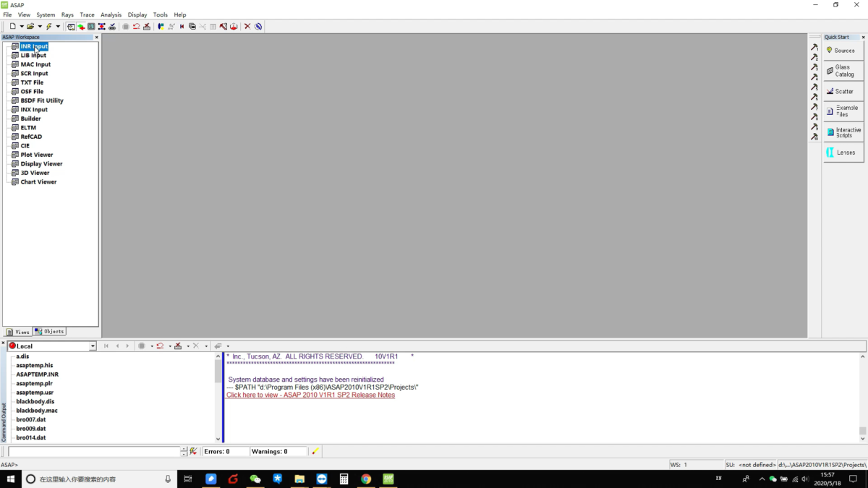Select file ASAPTEMP.INR in file list
The height and width of the screenshot is (488, 868).
tap(38, 374)
